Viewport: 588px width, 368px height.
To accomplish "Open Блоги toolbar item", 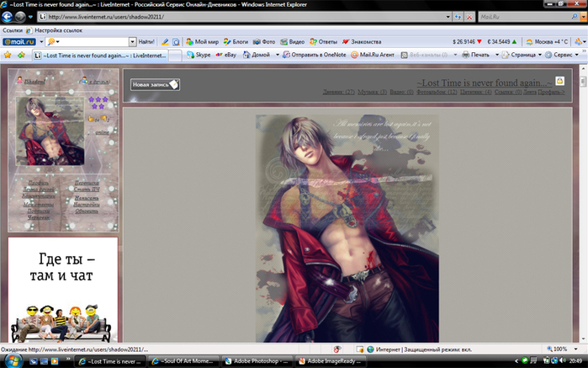I will (x=236, y=41).
